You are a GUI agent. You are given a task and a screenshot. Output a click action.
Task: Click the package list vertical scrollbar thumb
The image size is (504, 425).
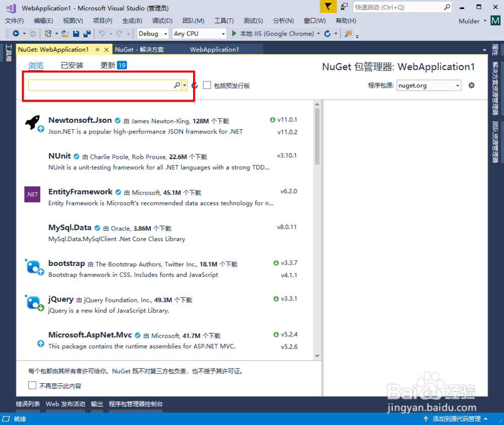(x=317, y=136)
